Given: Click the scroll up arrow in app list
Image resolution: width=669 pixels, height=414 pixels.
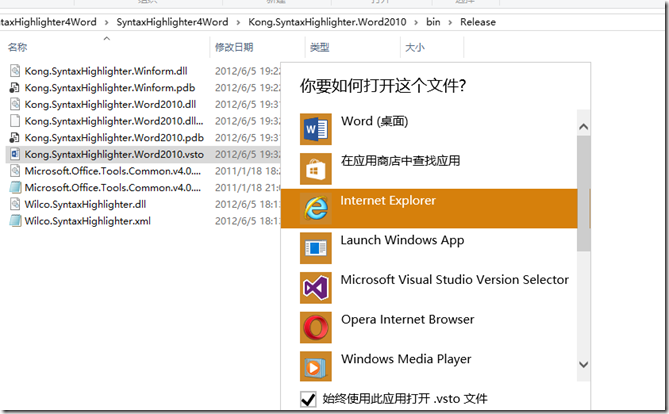Looking at the screenshot, I should pos(584,127).
